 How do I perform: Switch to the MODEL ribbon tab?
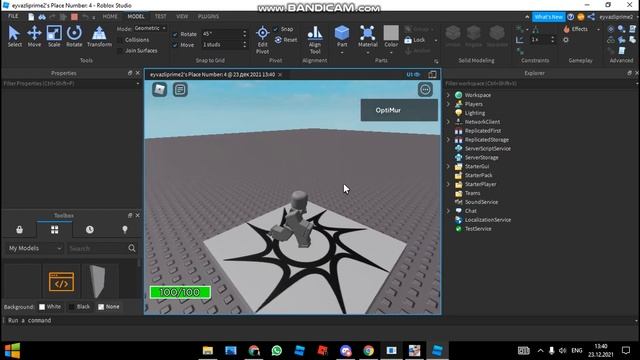click(136, 16)
